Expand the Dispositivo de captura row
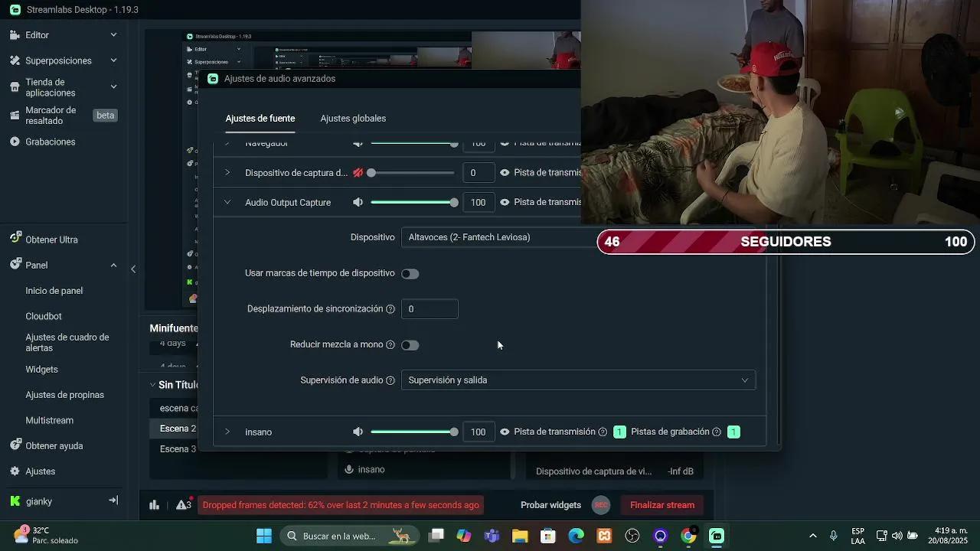Viewport: 980px width, 551px height. (x=227, y=173)
